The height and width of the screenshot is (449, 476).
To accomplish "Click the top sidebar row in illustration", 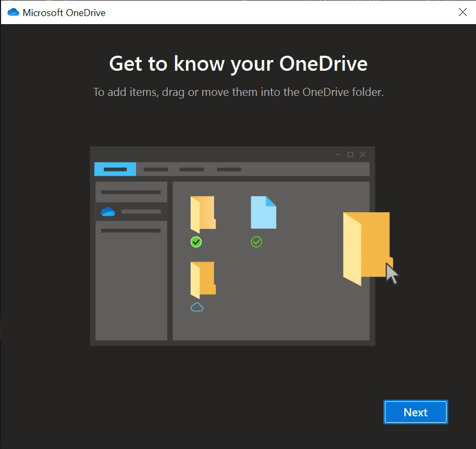I will [x=131, y=192].
